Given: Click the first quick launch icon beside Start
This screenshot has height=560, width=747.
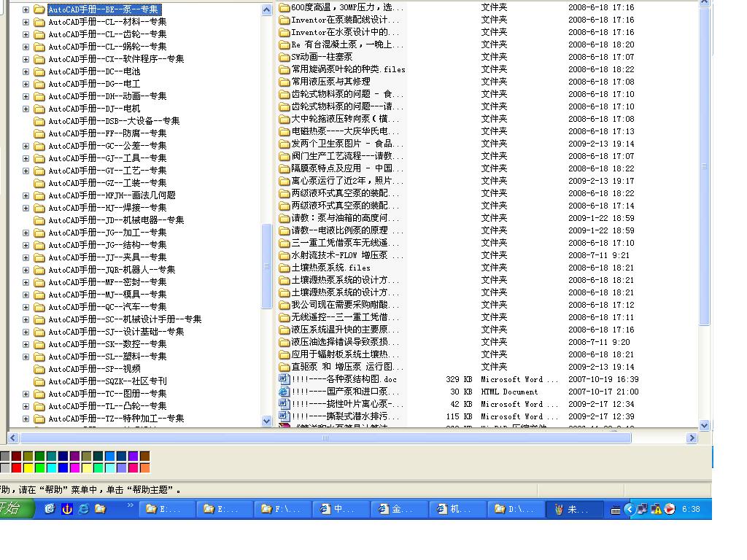Looking at the screenshot, I should [50, 509].
